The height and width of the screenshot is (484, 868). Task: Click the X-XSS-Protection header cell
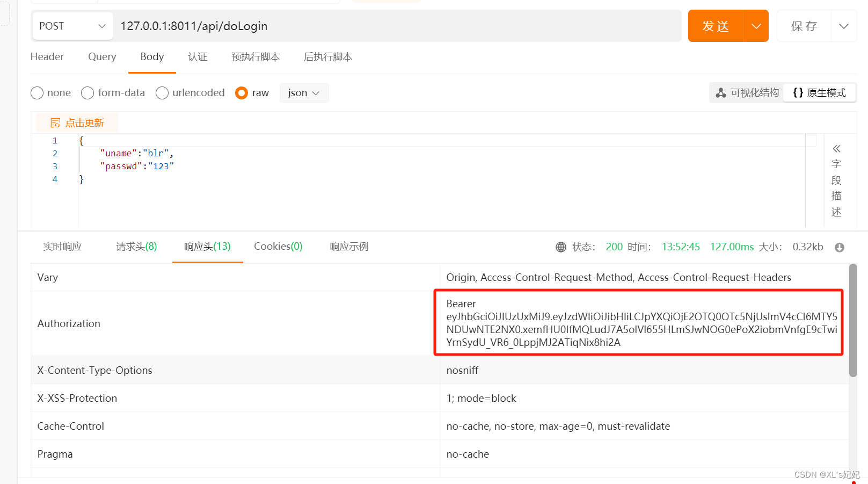[235, 398]
